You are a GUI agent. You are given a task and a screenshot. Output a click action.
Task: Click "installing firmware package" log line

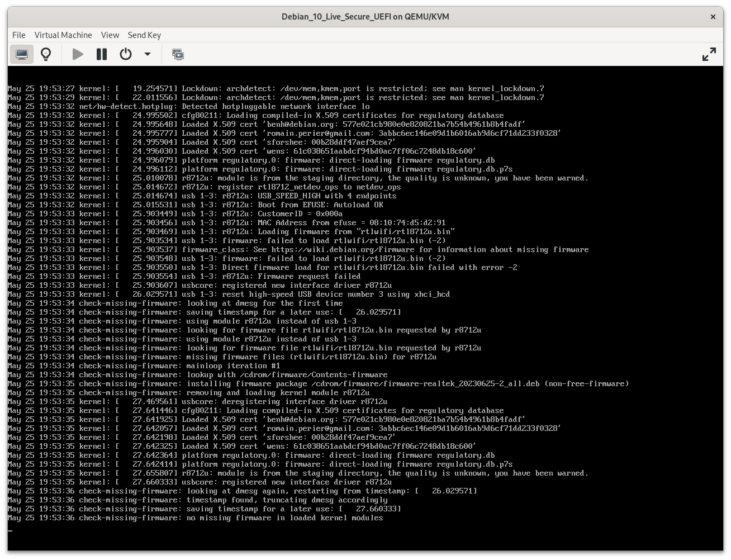(x=319, y=384)
